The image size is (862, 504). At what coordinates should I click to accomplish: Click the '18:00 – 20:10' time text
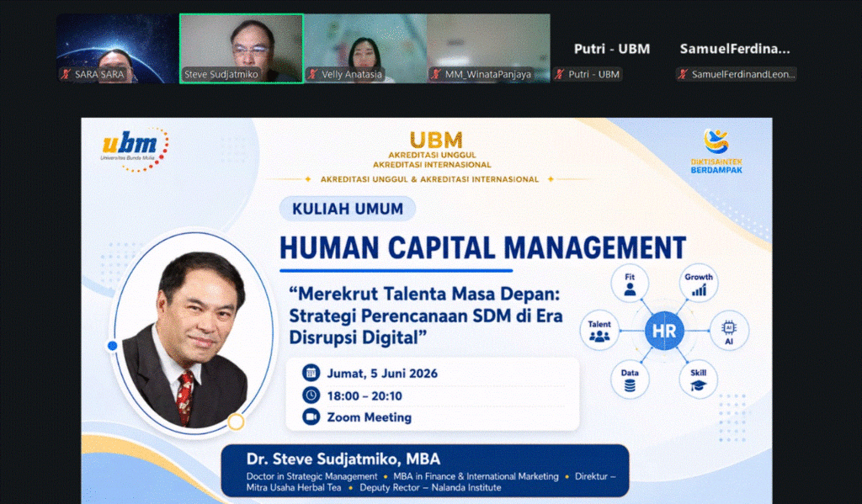[364, 395]
